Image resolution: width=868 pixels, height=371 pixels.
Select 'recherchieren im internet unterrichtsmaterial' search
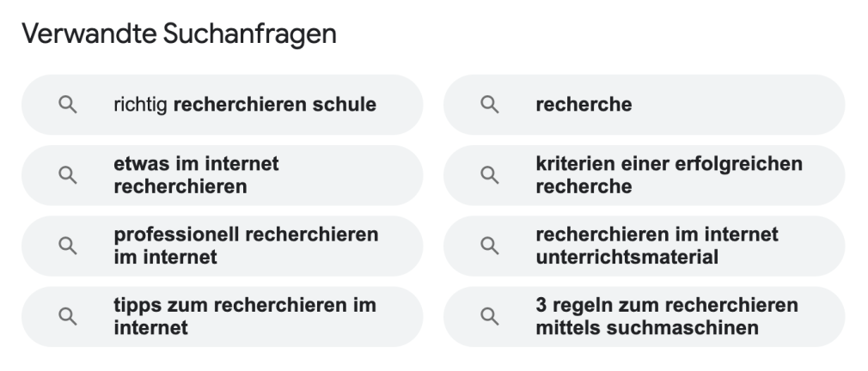click(657, 246)
